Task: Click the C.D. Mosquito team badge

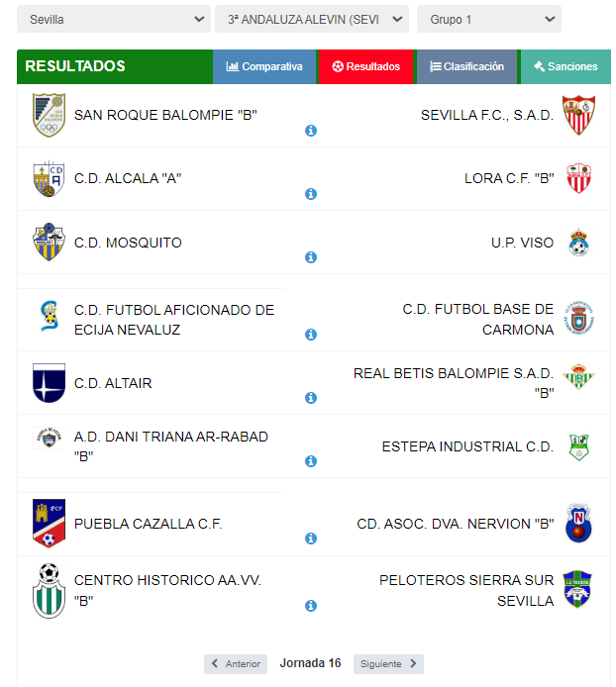Action: click(x=49, y=243)
